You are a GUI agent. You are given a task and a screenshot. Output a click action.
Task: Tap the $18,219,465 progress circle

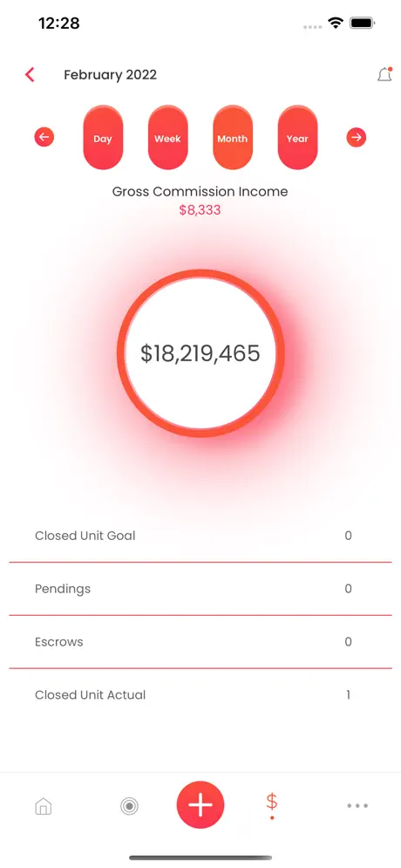point(200,353)
